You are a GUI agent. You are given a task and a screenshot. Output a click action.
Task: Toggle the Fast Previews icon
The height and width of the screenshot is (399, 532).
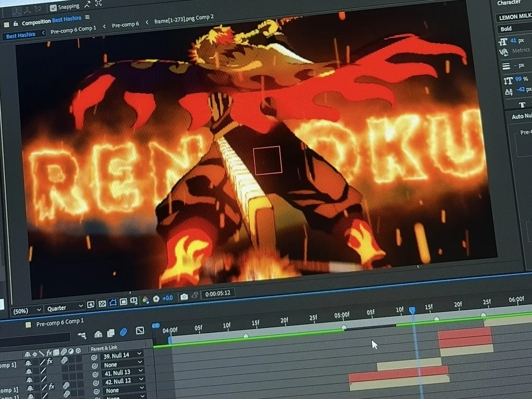91,305
